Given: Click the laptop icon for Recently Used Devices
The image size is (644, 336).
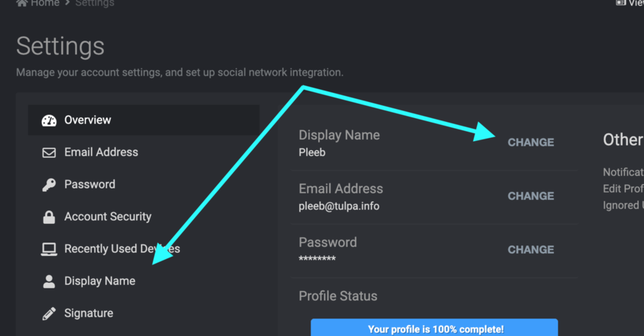Looking at the screenshot, I should [49, 249].
